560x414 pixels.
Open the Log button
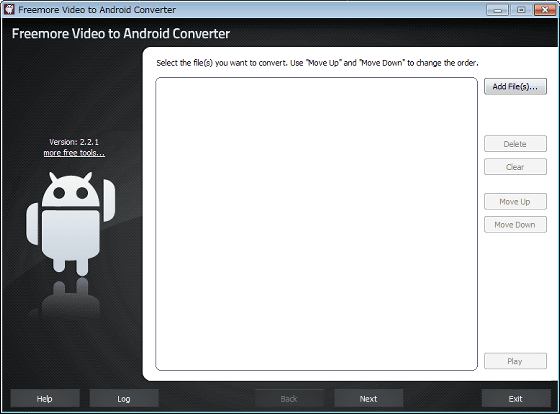pyautogui.click(x=124, y=398)
